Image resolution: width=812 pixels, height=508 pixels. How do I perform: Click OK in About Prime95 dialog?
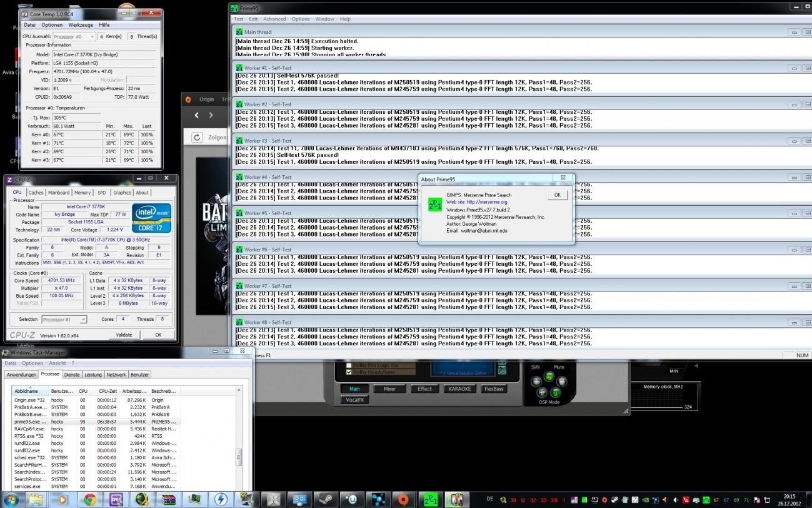point(557,195)
